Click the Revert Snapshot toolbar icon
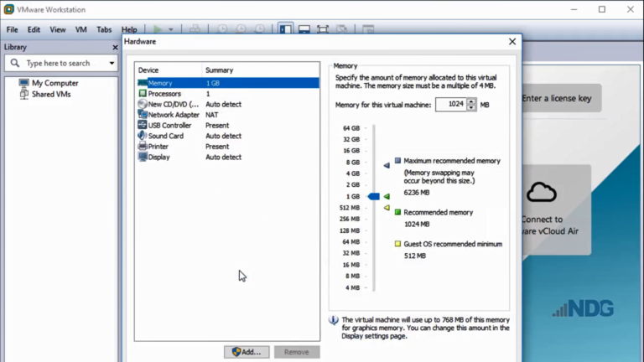This screenshot has height=362, width=644. 241,29
